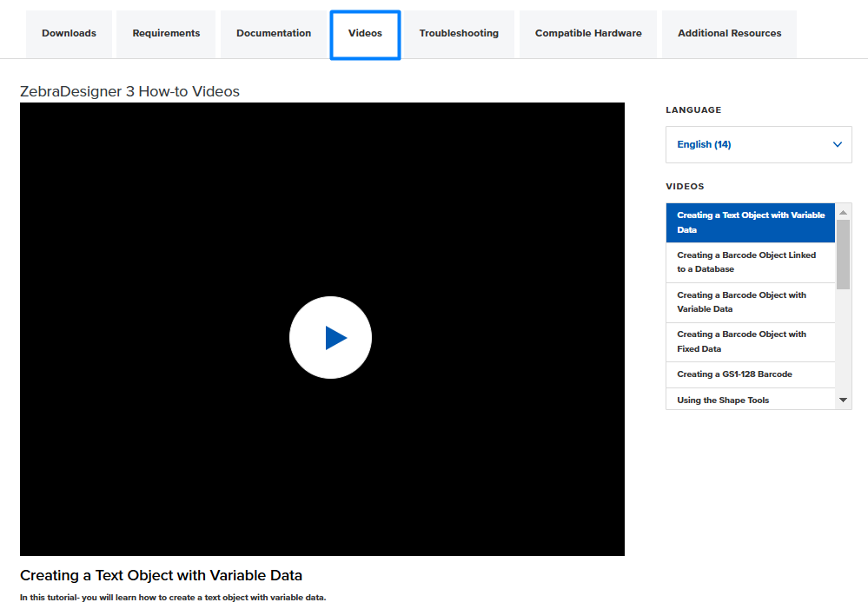Open the Creating a GS1-128 Barcode video
This screenshot has width=868, height=609.
[x=751, y=374]
